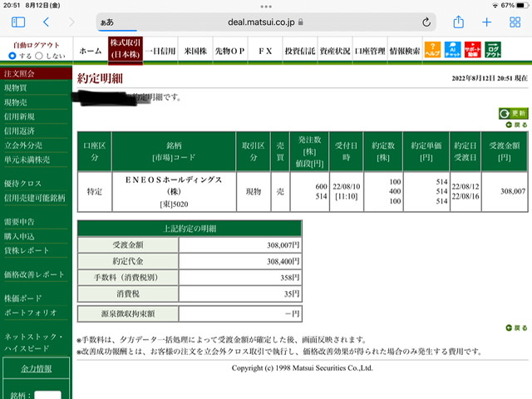Select 立会外分売 in the sidebar
Image resolution: width=532 pixels, height=399 pixels.
pos(23,145)
